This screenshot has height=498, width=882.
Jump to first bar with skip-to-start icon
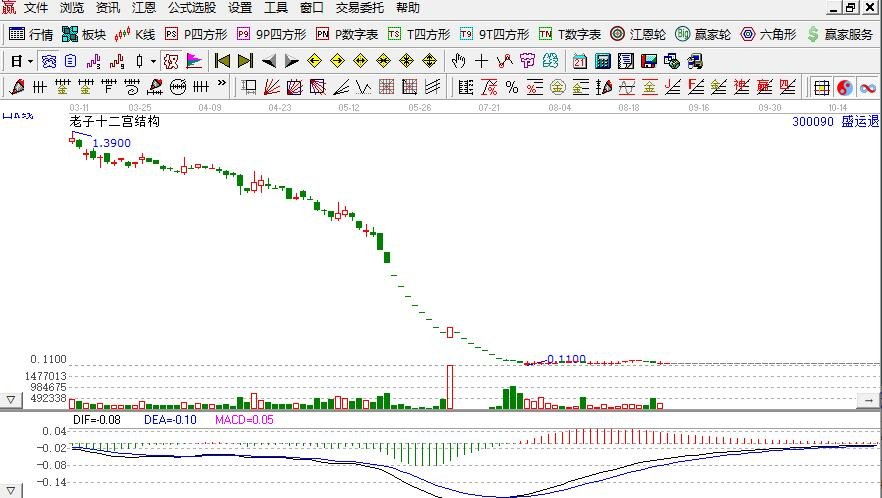coord(222,61)
